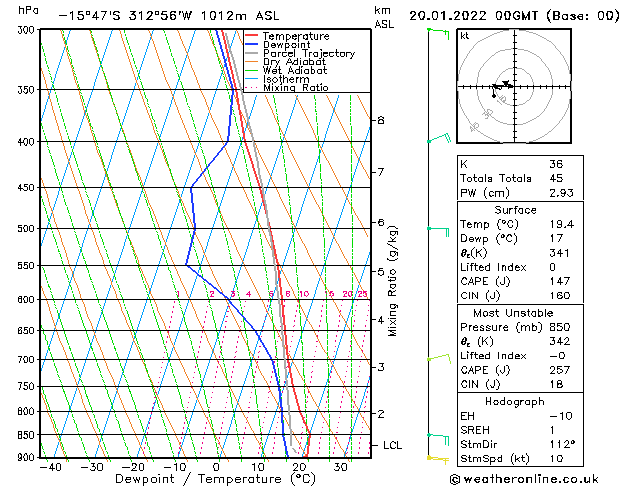This screenshot has height=486, width=629.
Task: Click the Most Unstable CAPE value 257
Action: pos(560,370)
